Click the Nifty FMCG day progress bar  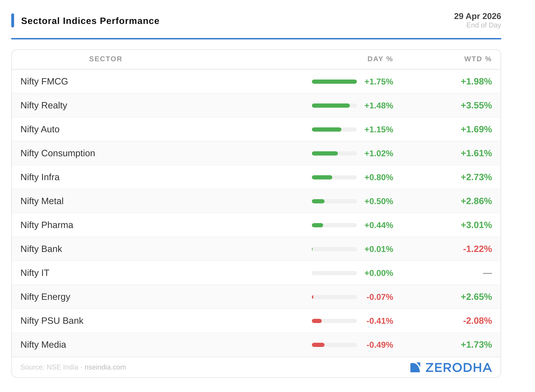[x=334, y=82]
